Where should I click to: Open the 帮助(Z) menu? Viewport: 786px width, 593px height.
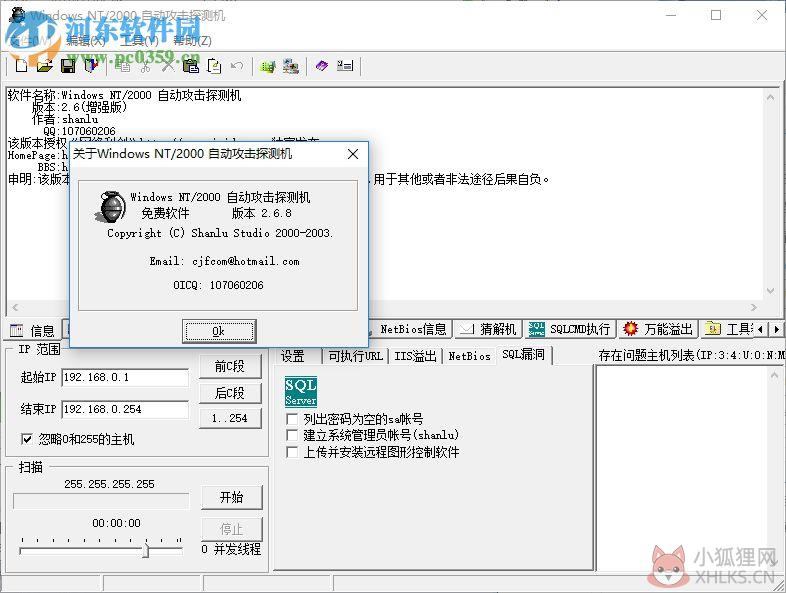coord(192,41)
